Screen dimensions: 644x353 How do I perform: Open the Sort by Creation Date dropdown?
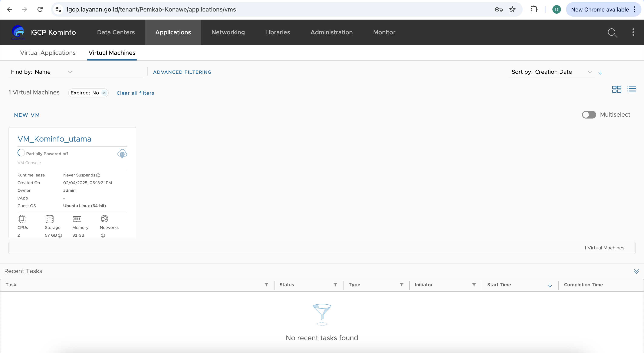click(551, 72)
